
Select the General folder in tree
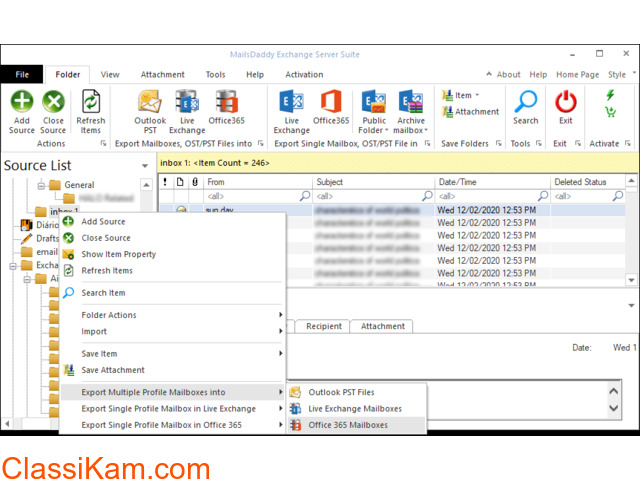click(79, 185)
